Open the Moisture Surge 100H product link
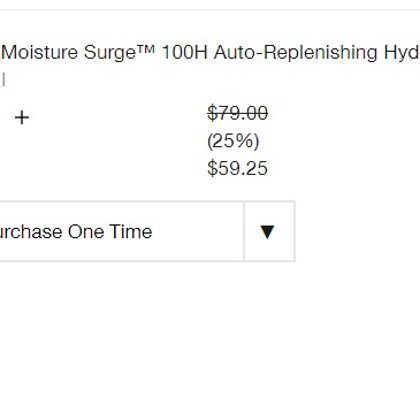Viewport: 420px width, 420px height. 211,53
